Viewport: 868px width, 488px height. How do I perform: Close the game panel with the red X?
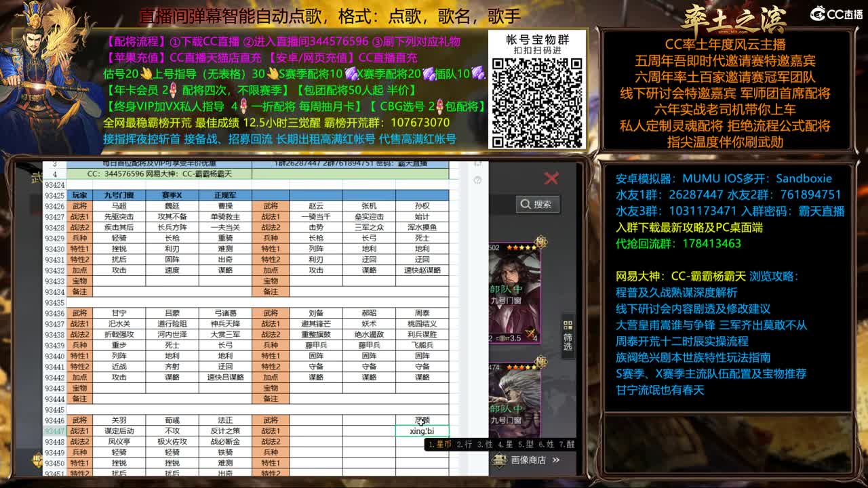click(x=551, y=178)
